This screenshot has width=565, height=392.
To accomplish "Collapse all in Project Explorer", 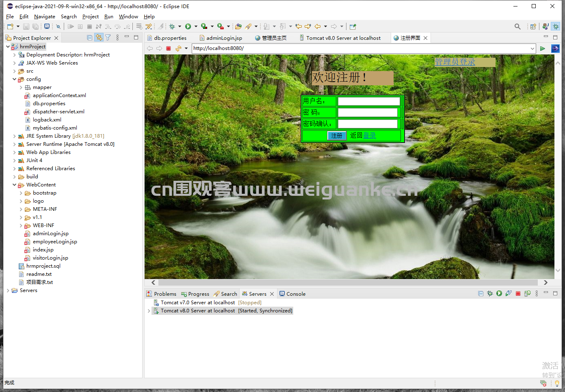I will pos(90,38).
